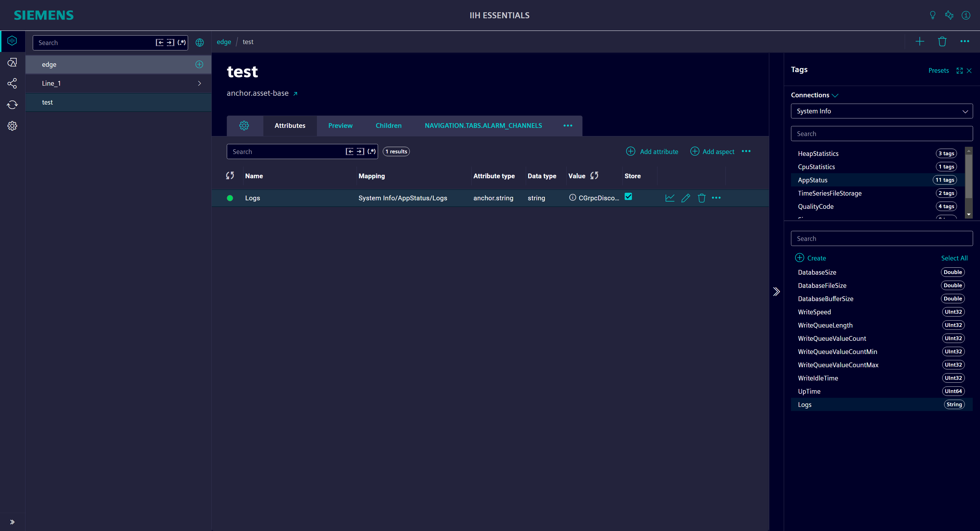The width and height of the screenshot is (980, 531).
Task: Click the edge breadcrumb link
Action: pyautogui.click(x=224, y=42)
